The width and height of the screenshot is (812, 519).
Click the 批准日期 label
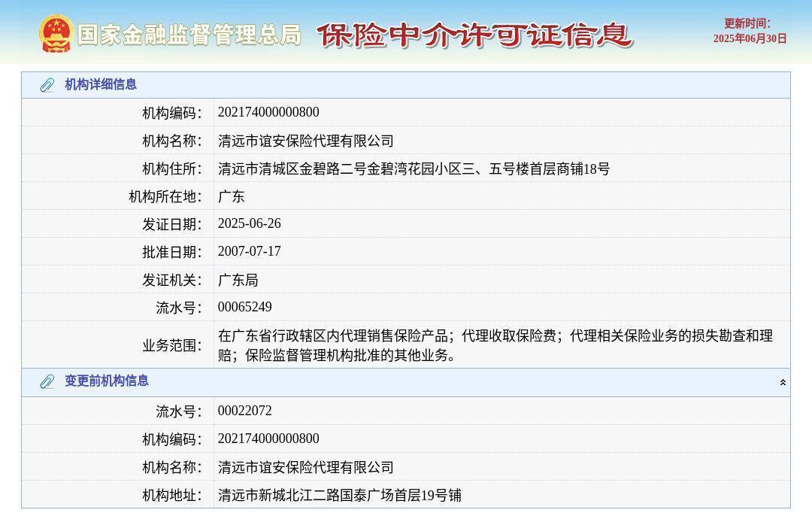172,252
